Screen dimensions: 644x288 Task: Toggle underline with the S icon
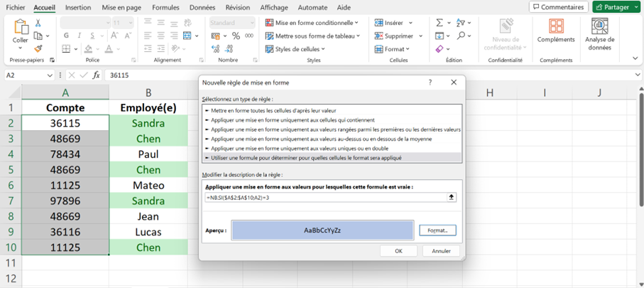coord(92,36)
